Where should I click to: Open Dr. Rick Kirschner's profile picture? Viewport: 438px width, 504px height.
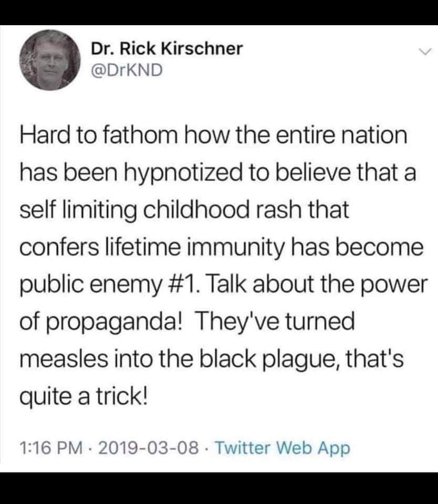49,60
